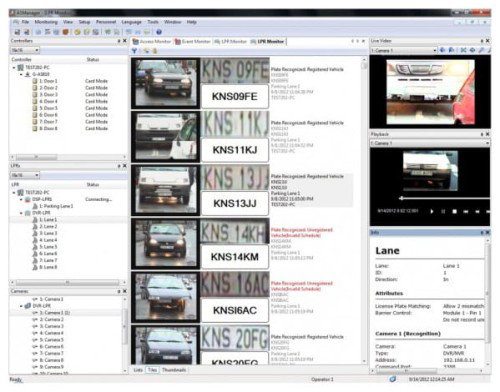The image size is (500, 392).
Task: Open the LPRs panel filter dropdown
Action: tap(37, 175)
